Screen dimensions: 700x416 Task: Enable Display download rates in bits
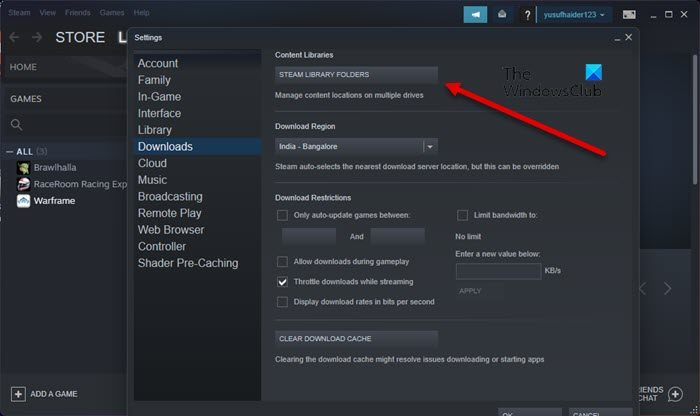click(x=282, y=302)
